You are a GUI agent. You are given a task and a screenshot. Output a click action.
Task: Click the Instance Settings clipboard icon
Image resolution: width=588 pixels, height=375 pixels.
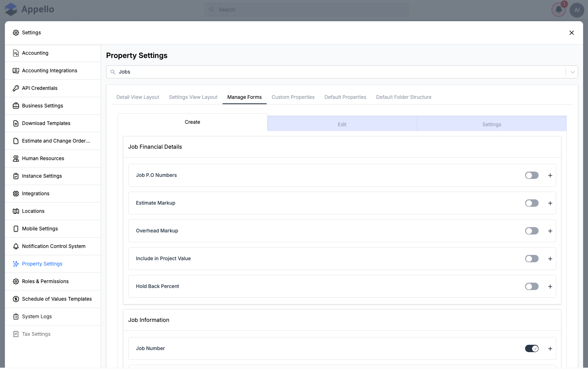pyautogui.click(x=16, y=176)
